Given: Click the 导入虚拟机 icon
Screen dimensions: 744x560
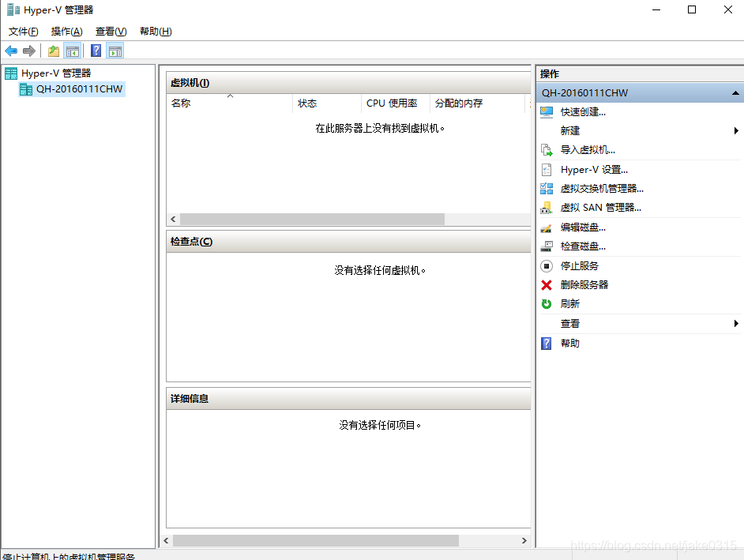Looking at the screenshot, I should point(547,150).
